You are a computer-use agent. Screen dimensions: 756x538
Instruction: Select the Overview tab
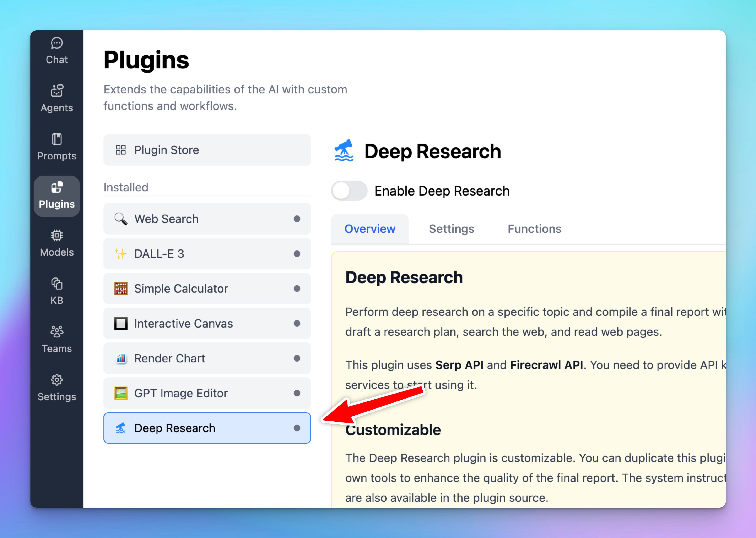click(x=369, y=229)
